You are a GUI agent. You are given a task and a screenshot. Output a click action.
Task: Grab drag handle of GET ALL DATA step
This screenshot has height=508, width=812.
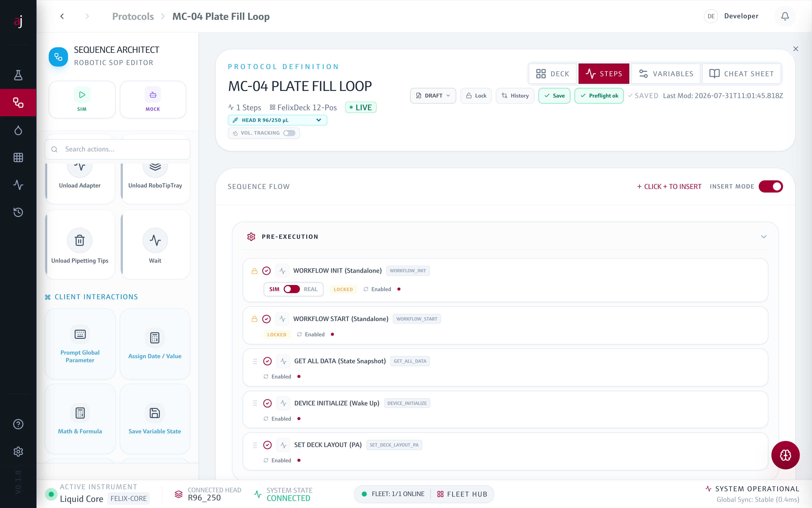click(x=255, y=361)
